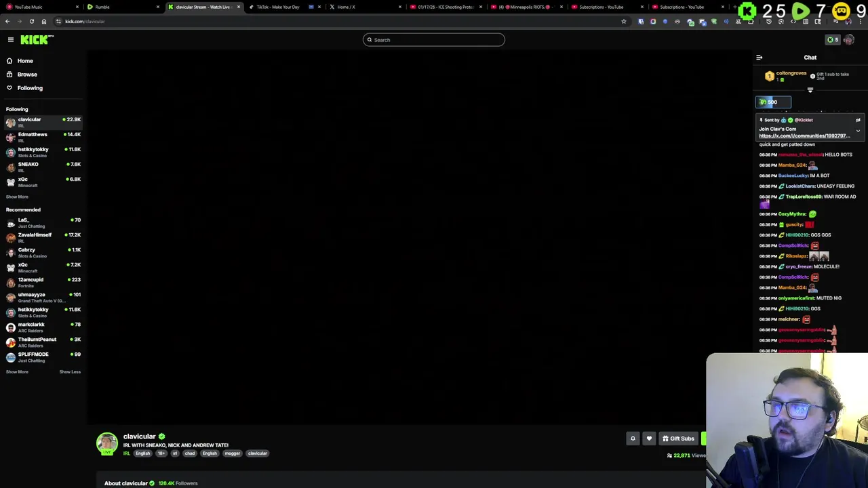
Task: Open Edmatthews channel in Following list
Action: click(43, 137)
